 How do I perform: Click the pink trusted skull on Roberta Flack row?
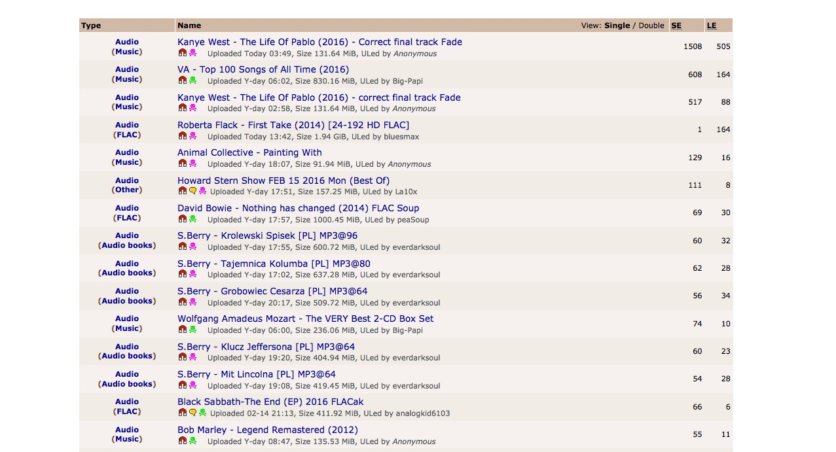193,136
